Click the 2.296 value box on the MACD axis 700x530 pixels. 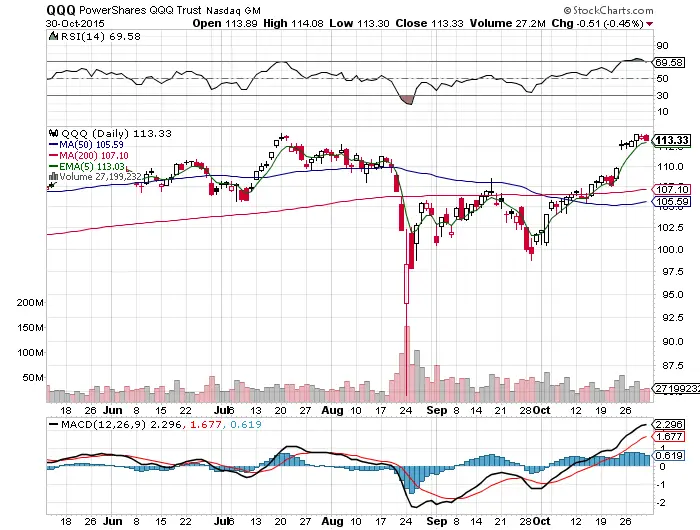669,424
